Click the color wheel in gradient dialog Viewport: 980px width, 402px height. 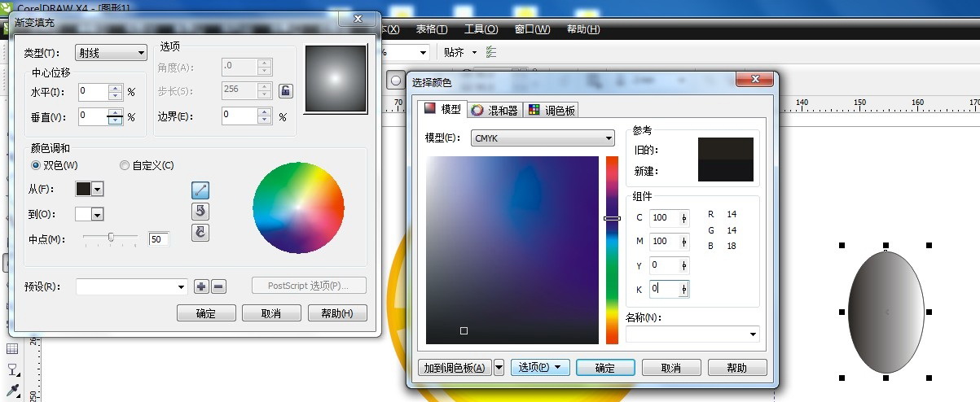[298, 208]
